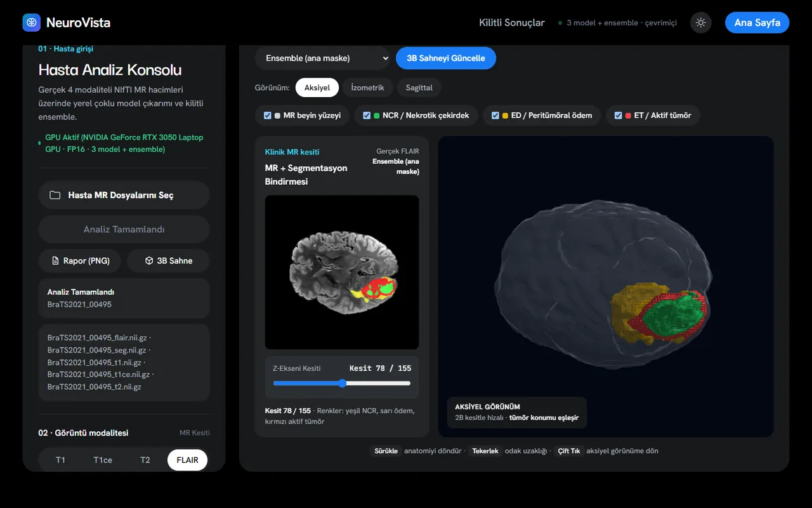Click the BraTS2021_00495_flair.nii.gz file name
Screen dimensions: 812x508
(97, 337)
